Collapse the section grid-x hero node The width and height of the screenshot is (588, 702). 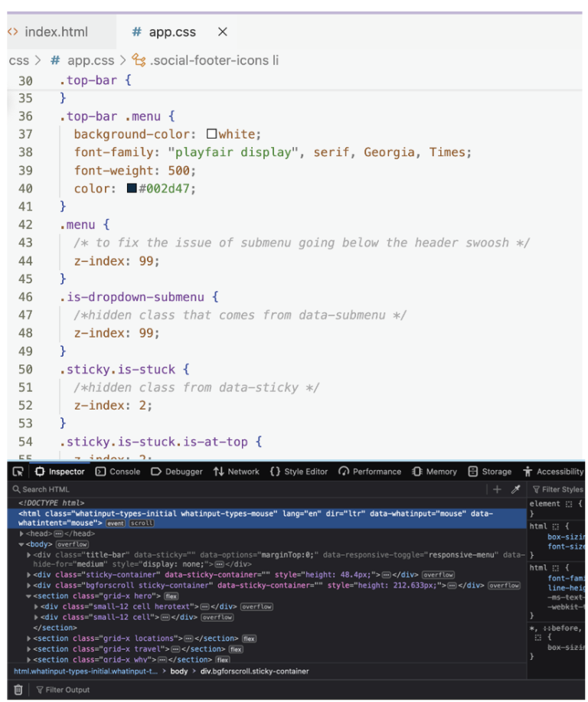[x=29, y=596]
